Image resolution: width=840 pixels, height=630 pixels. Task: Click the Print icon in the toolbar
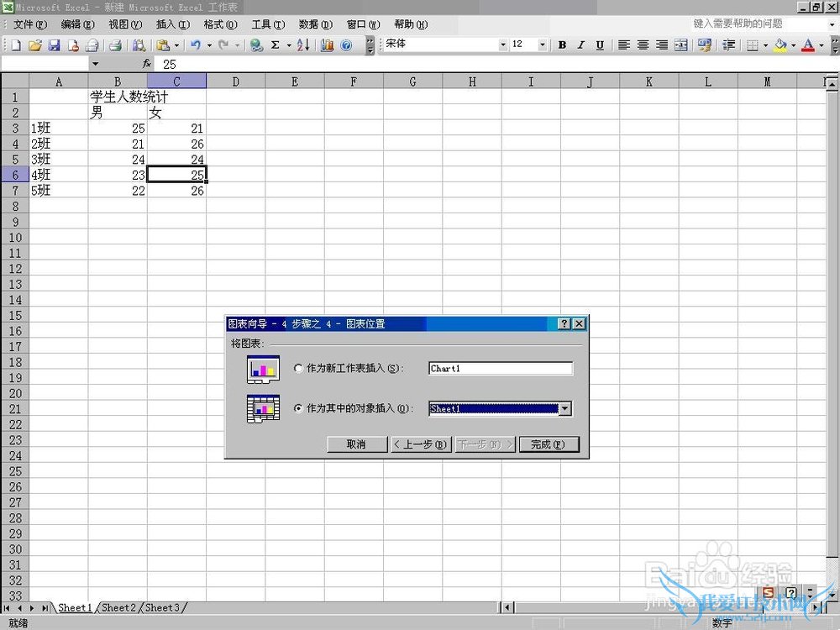(x=115, y=45)
